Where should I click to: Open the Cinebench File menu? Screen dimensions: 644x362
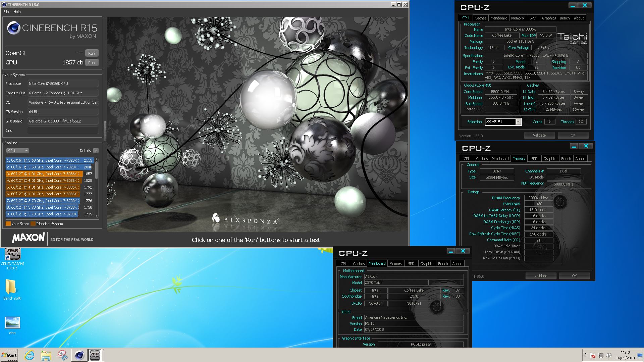(6, 12)
